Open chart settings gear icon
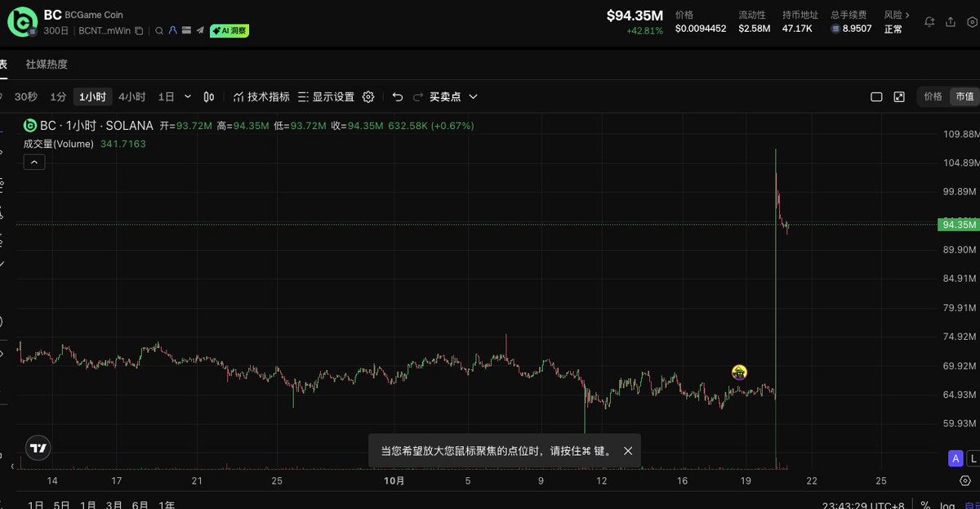This screenshot has width=980, height=509. (368, 96)
